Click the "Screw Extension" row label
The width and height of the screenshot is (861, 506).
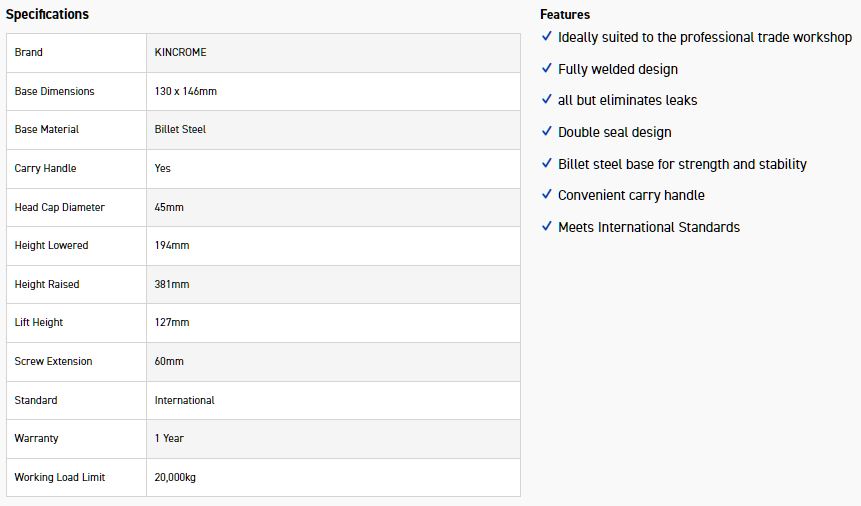(53, 361)
